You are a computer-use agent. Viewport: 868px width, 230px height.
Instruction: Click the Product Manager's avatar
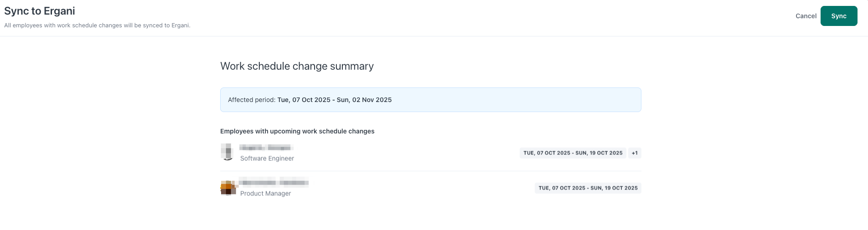[x=228, y=188]
